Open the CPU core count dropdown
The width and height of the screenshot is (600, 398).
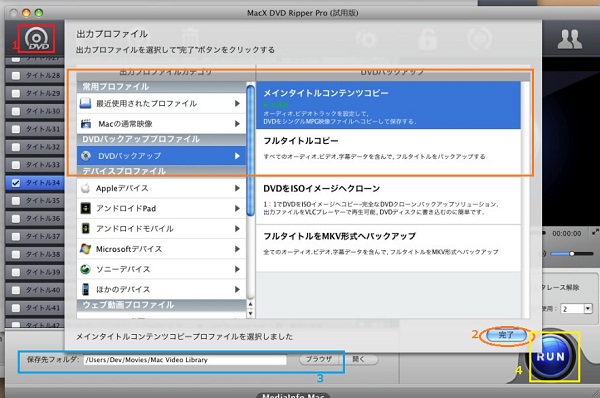[x=588, y=308]
